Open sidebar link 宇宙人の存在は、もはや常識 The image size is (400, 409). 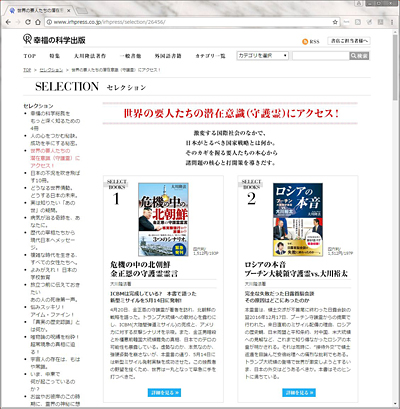pyautogui.click(x=55, y=363)
